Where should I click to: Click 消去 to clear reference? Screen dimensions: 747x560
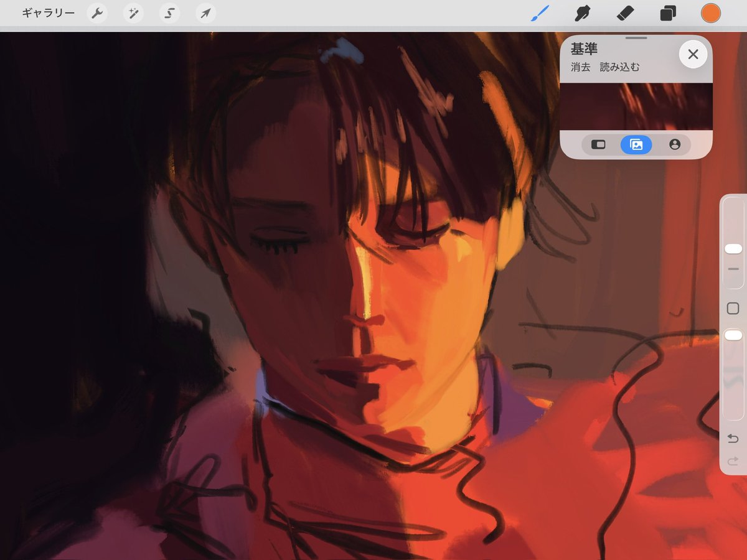(580, 67)
